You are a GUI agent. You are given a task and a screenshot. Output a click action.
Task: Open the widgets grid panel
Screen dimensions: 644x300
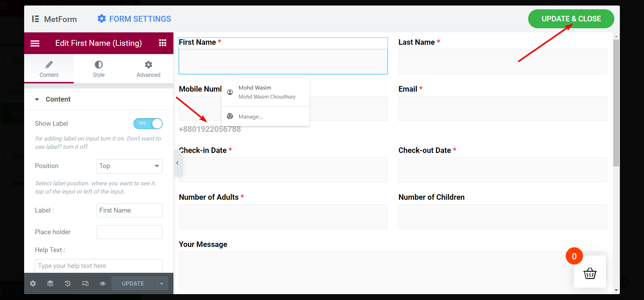tap(163, 43)
